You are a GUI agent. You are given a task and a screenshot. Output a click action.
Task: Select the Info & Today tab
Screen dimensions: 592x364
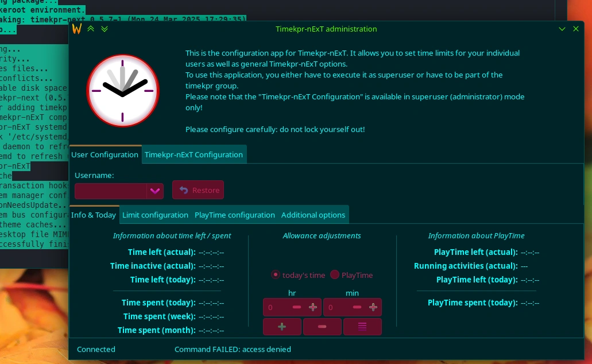point(94,215)
